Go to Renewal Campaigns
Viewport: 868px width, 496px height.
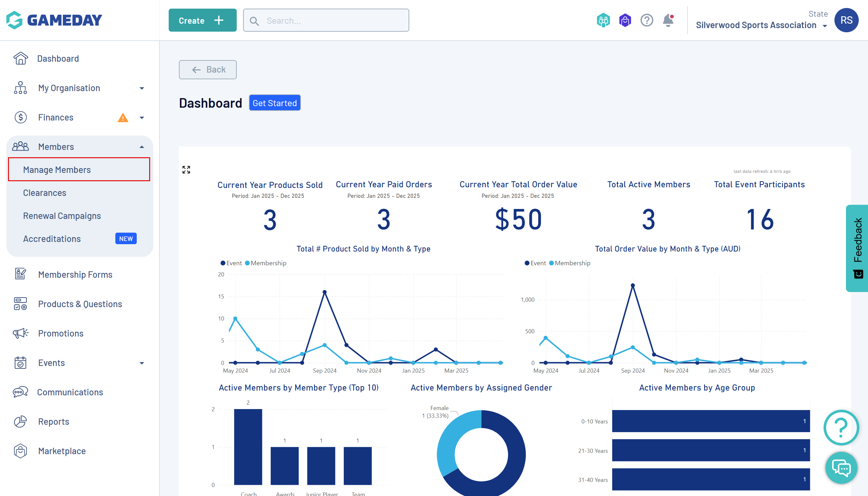pos(62,216)
